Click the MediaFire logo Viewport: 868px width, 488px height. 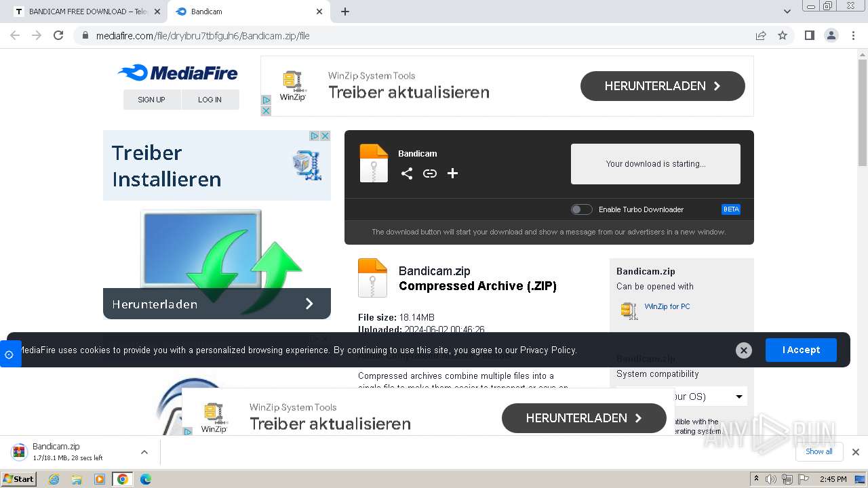coord(178,73)
